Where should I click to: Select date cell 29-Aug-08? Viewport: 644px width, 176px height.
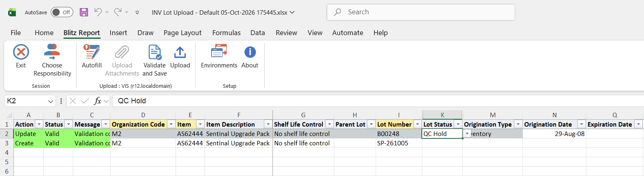pos(554,134)
